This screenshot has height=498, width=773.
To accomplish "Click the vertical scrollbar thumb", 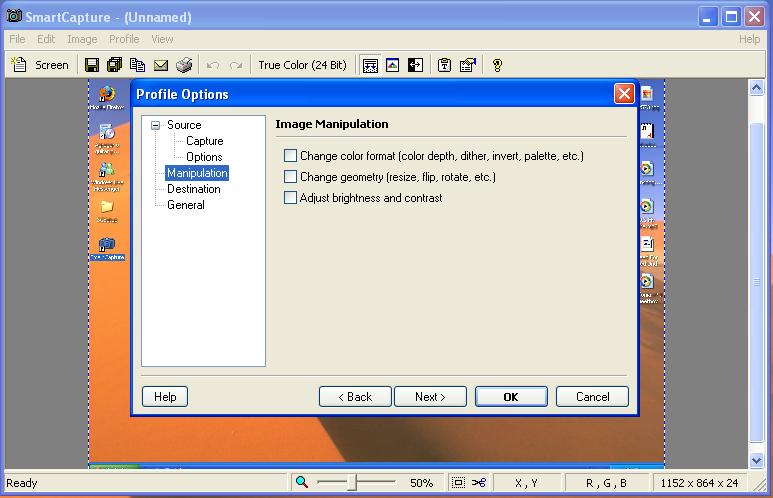I will pos(756,282).
